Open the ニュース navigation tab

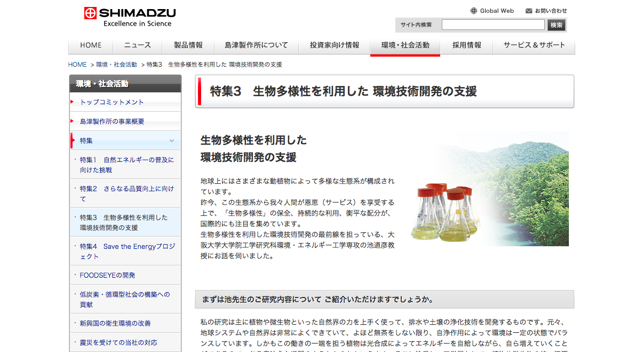[x=138, y=45]
